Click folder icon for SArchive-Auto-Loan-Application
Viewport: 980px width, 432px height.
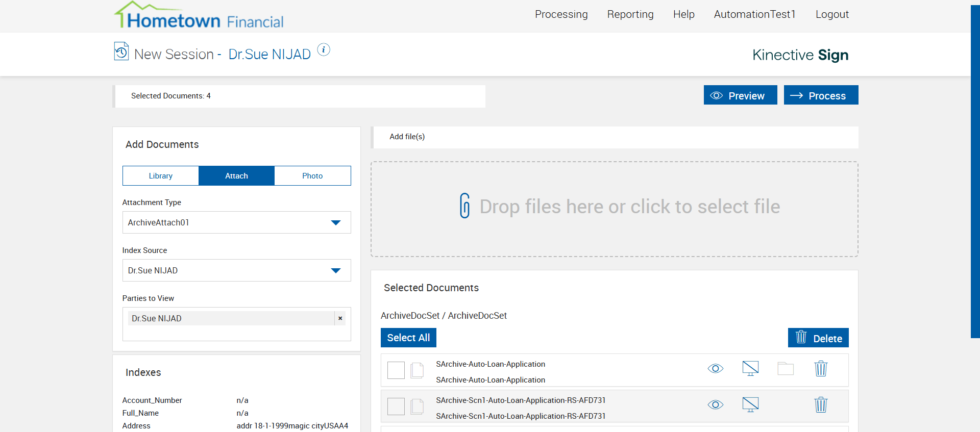click(x=786, y=368)
